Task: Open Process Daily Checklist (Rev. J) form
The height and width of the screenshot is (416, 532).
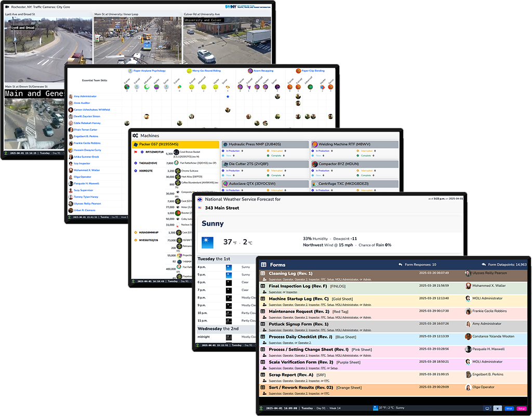Action: (301, 337)
